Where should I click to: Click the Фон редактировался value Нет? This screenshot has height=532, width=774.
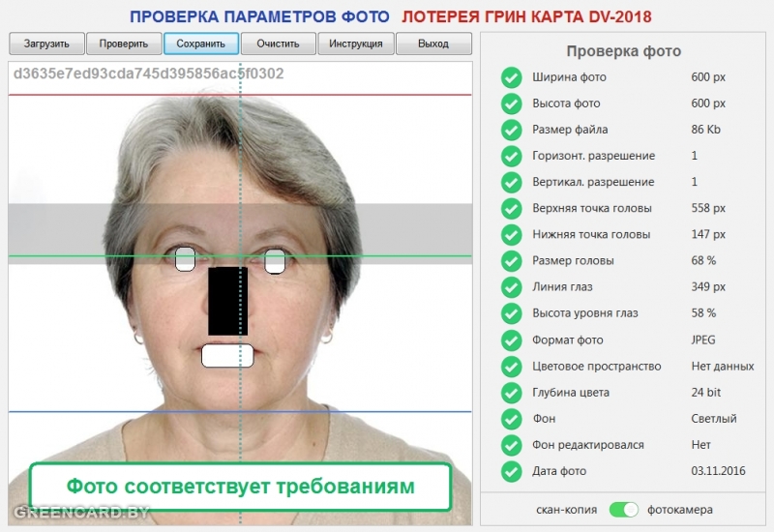[700, 445]
